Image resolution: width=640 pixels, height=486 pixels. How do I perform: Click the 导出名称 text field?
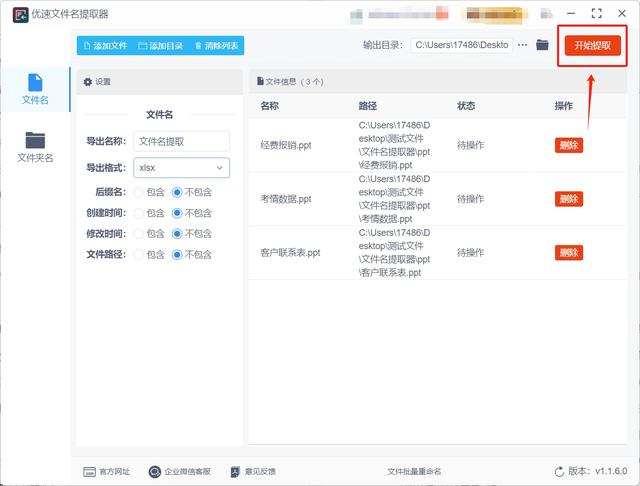[182, 142]
